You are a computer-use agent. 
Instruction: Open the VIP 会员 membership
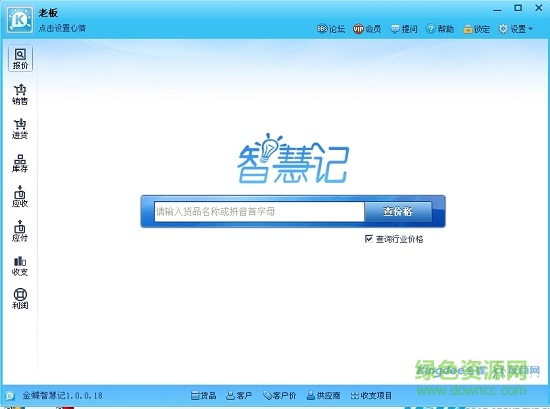coord(367,29)
